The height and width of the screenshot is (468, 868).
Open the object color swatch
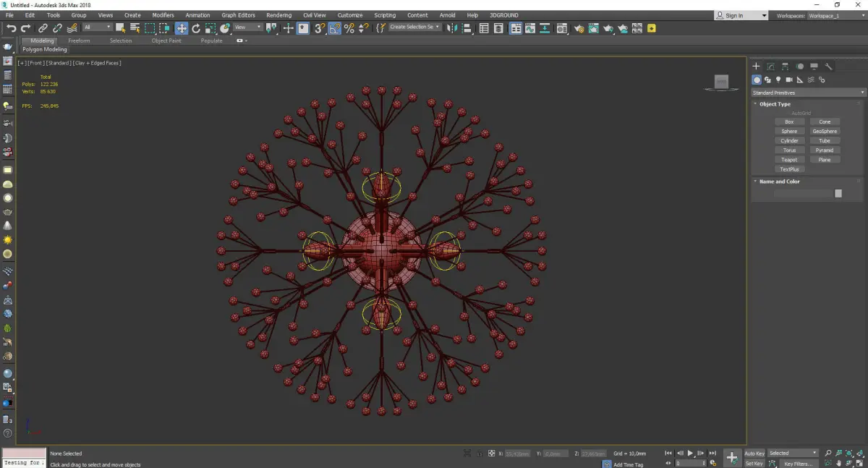tap(838, 193)
